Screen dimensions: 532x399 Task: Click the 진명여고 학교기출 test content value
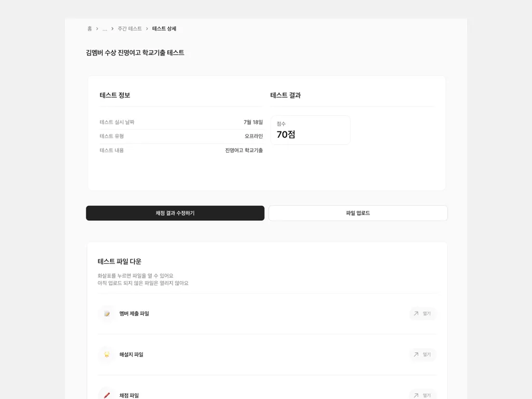[x=244, y=150]
